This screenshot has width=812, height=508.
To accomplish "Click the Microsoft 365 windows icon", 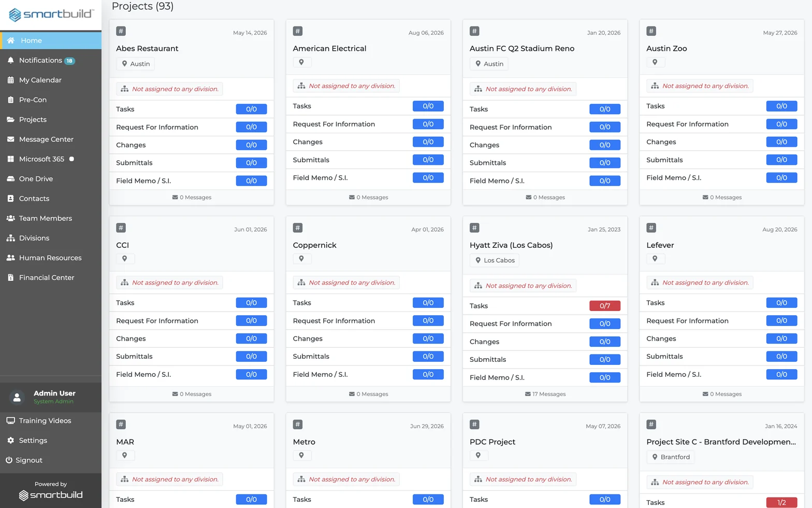I will (x=10, y=159).
